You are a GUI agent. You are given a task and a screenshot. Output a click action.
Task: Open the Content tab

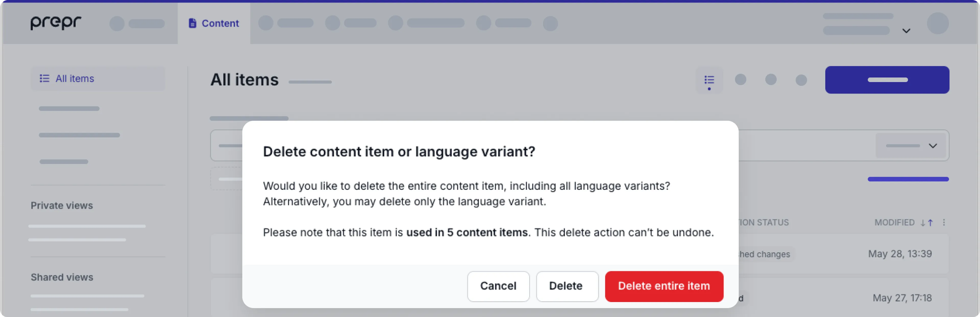[214, 23]
